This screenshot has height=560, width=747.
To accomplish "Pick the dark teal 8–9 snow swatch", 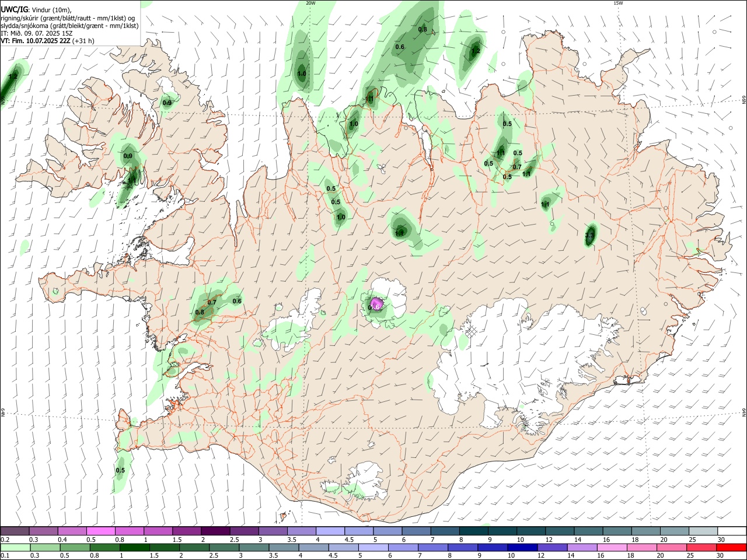I will 474,531.
